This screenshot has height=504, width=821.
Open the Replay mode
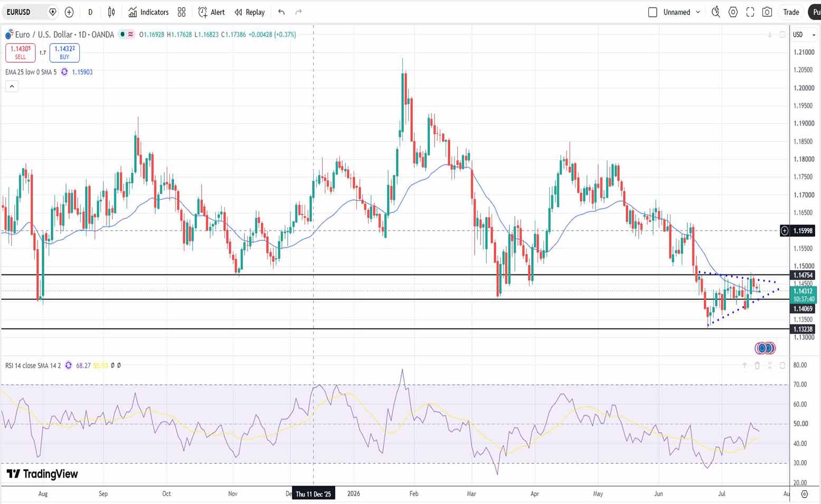coord(250,12)
